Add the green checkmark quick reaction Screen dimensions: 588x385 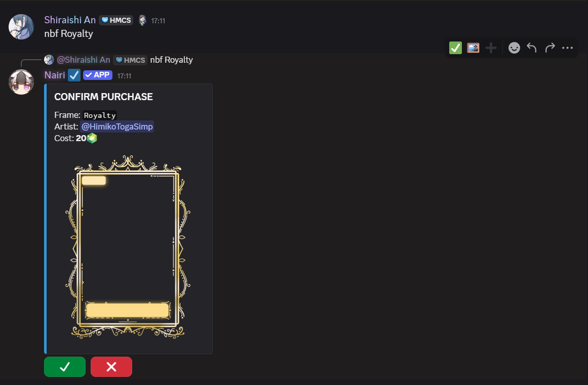455,48
